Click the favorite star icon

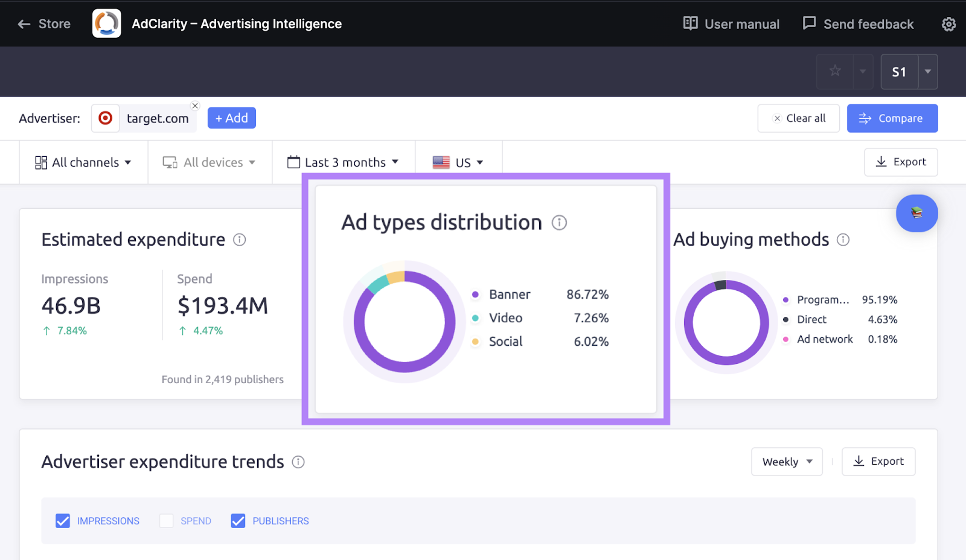click(835, 71)
